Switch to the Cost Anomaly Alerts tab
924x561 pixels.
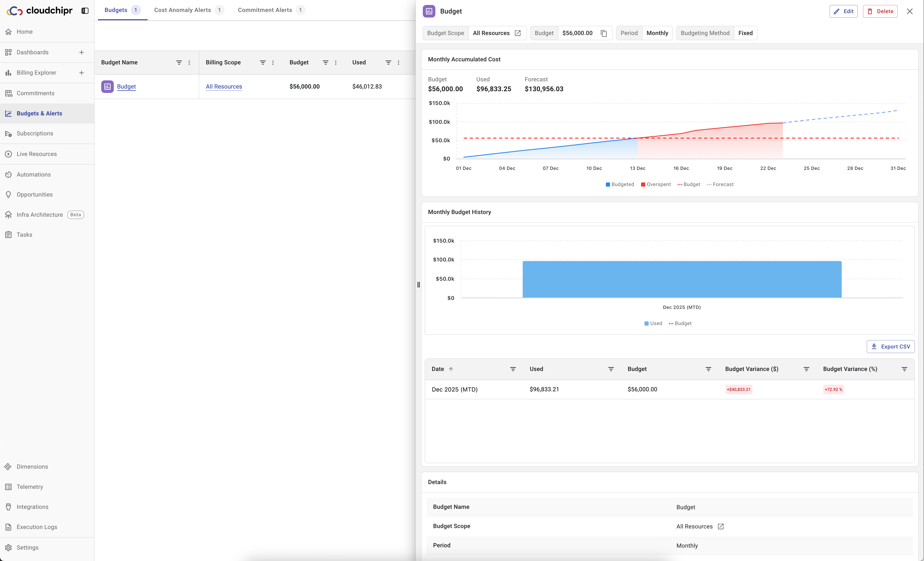tap(183, 10)
